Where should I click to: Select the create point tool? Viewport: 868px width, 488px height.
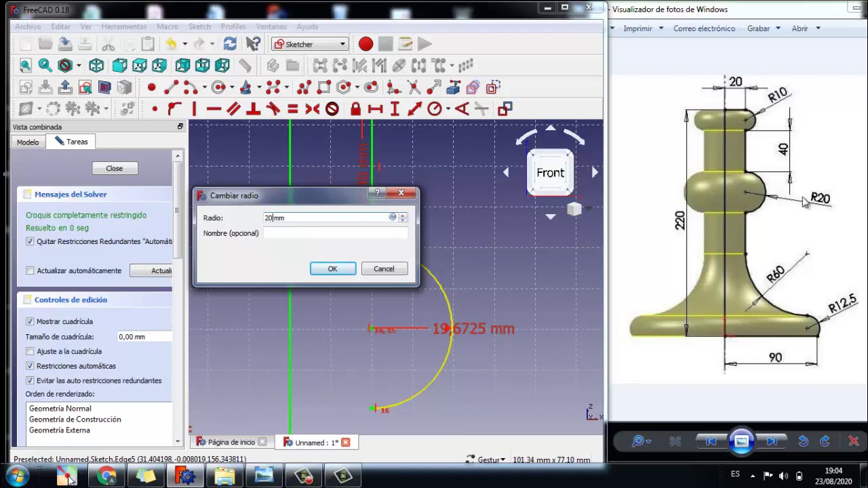tap(151, 87)
